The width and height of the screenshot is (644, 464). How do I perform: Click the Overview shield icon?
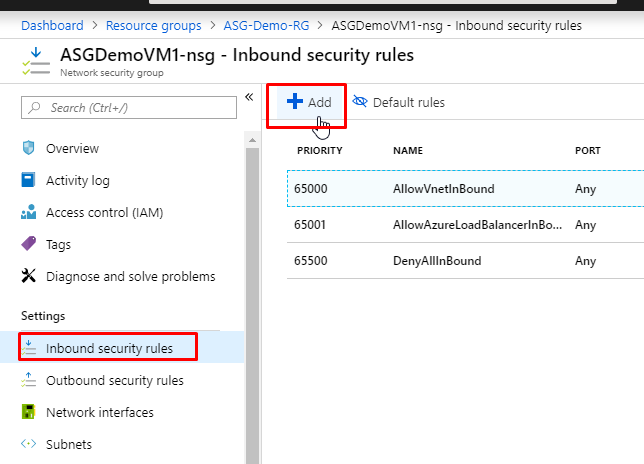29,149
